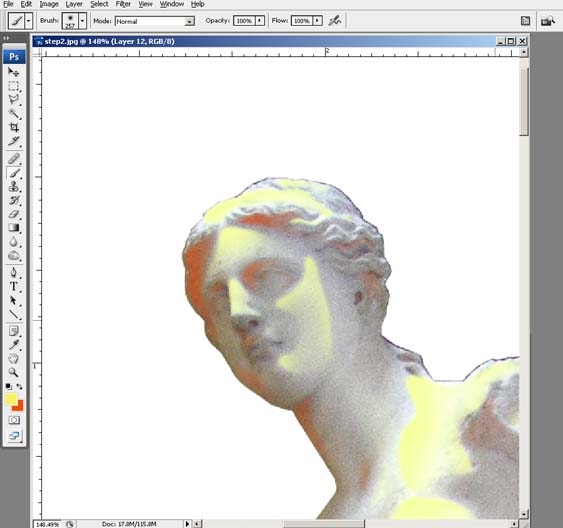
Task: Select the Blur tool
Action: 14,242
